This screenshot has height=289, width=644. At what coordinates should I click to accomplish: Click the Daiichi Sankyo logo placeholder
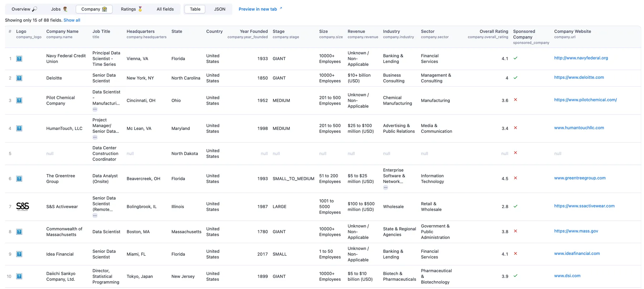(x=19, y=276)
